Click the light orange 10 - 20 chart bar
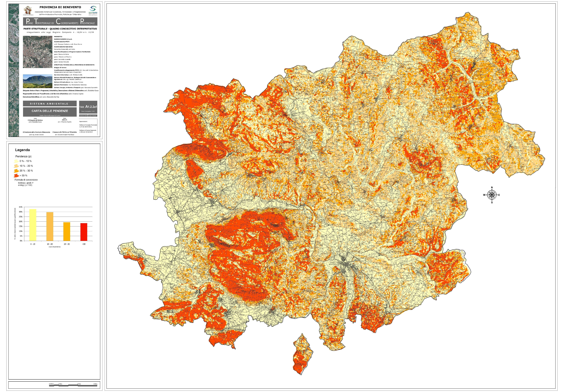This screenshot has width=564, height=392. (x=50, y=227)
